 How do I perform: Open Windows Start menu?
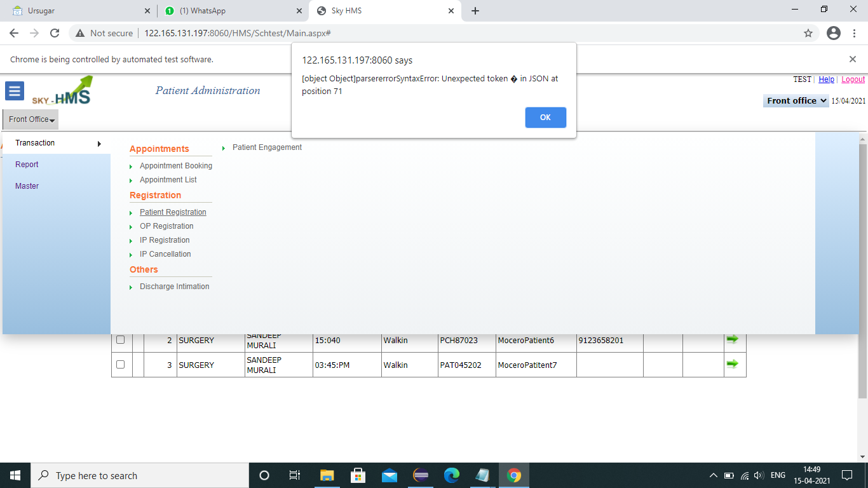[15, 475]
